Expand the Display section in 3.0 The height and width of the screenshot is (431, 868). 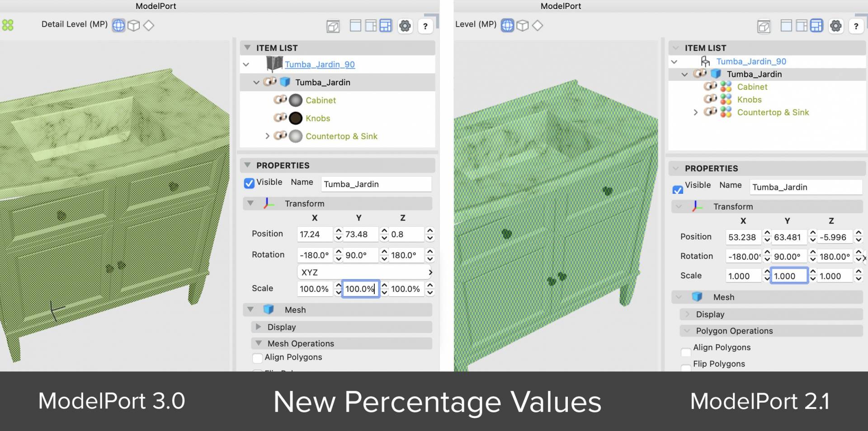tap(258, 327)
